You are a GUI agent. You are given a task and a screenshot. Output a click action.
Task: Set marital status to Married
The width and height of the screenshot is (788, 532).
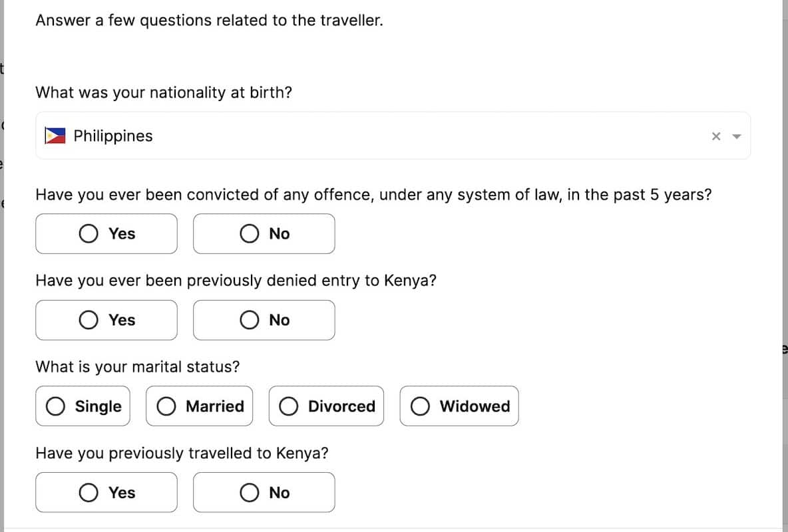coord(200,406)
